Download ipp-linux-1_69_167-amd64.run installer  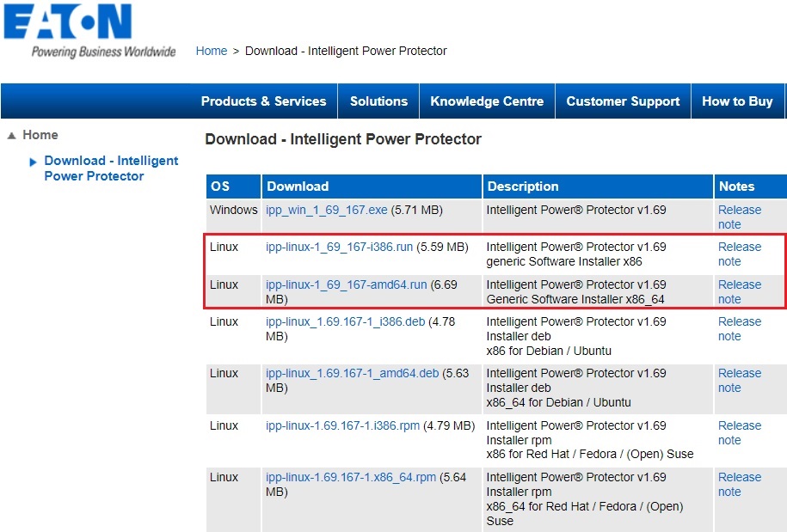tap(346, 284)
